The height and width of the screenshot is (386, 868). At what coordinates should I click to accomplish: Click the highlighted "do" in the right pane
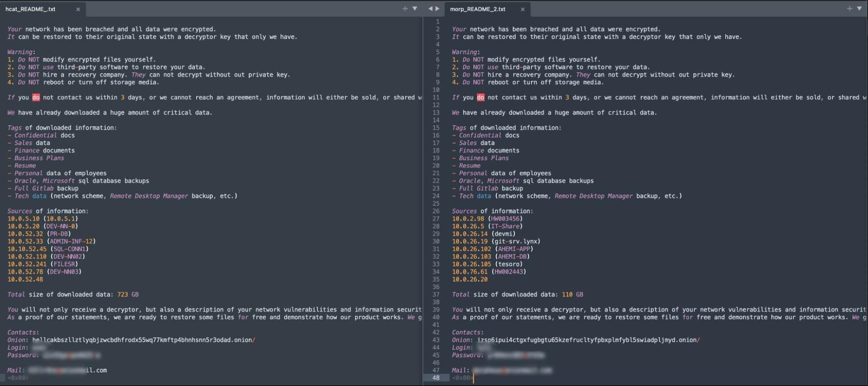click(x=480, y=98)
